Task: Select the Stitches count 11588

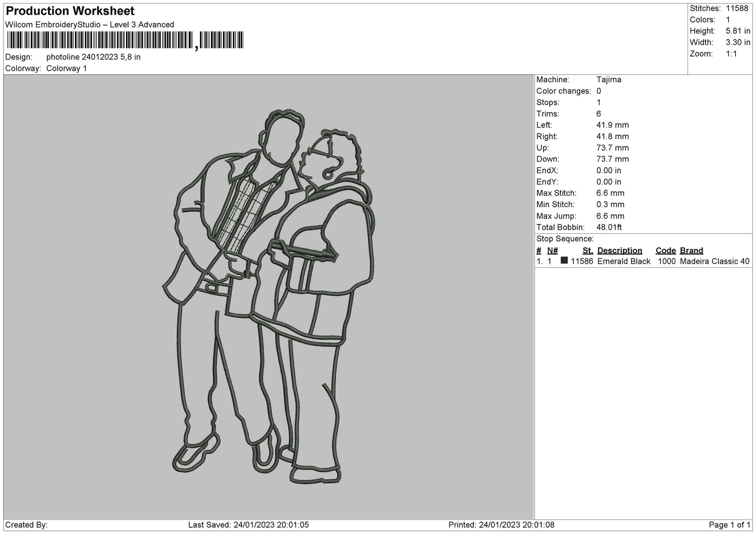Action: 737,8
